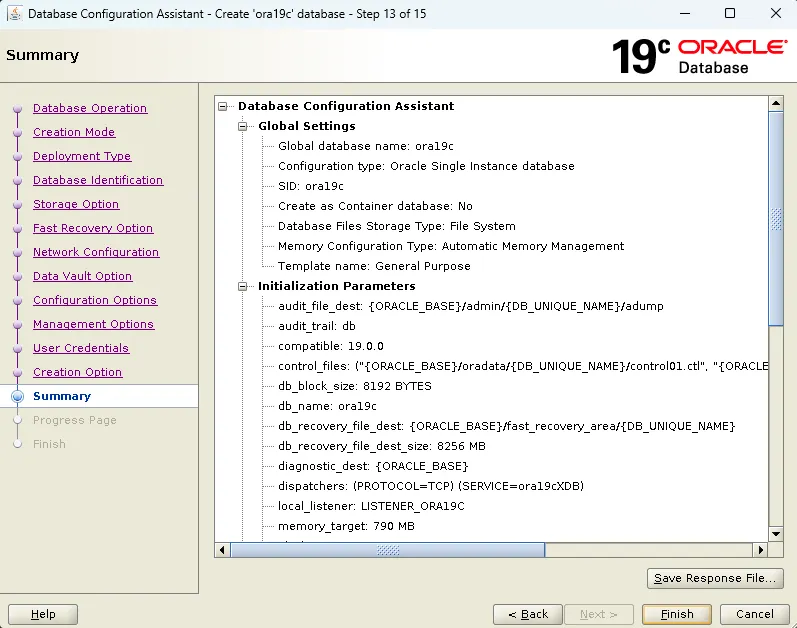797x628 pixels.
Task: Select 'db_block_size: 8192 BYTES' row
Action: coord(355,386)
